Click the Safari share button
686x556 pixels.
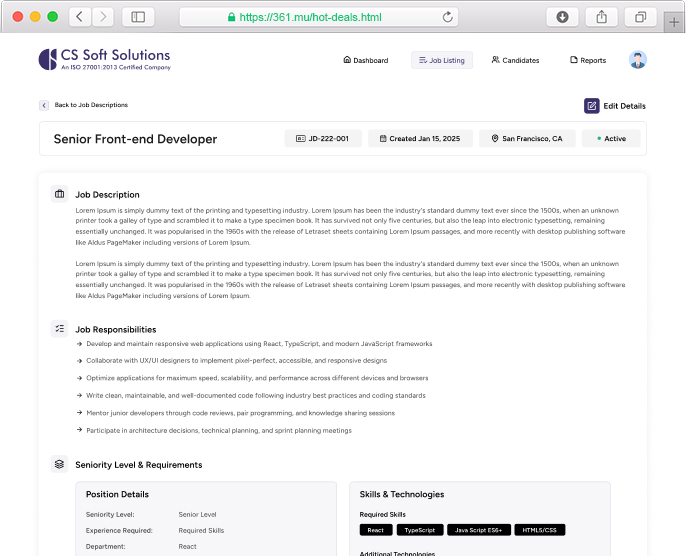click(601, 17)
